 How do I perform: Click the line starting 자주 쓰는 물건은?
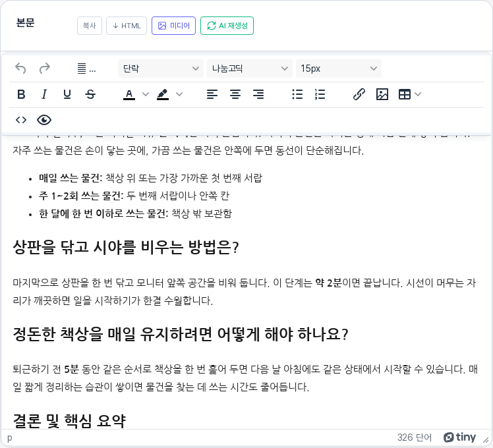pos(188,151)
